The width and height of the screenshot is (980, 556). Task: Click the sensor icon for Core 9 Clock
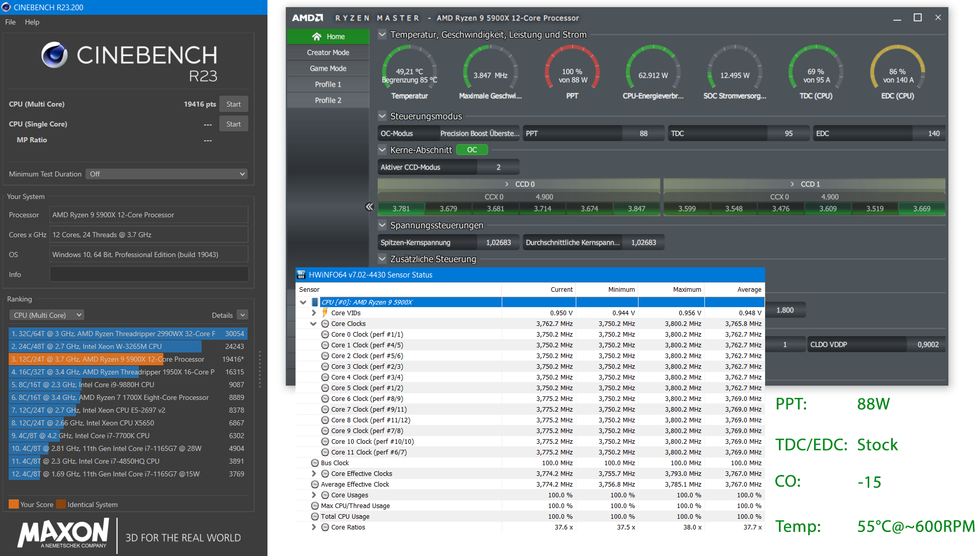(325, 431)
